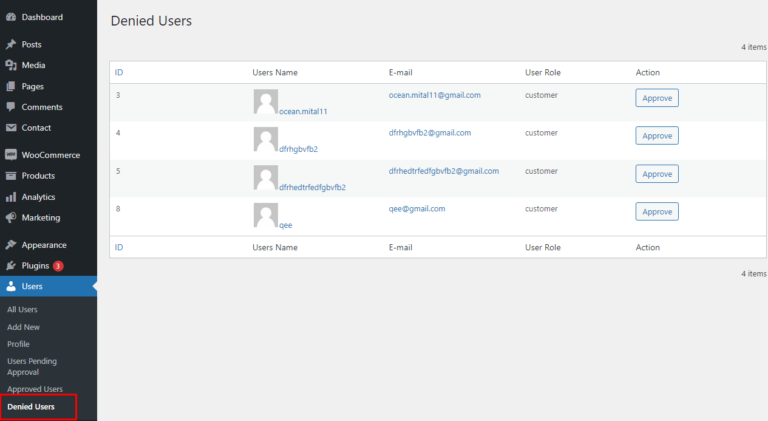Click the WooCommerce logo icon
The width and height of the screenshot is (768, 421).
coord(11,155)
